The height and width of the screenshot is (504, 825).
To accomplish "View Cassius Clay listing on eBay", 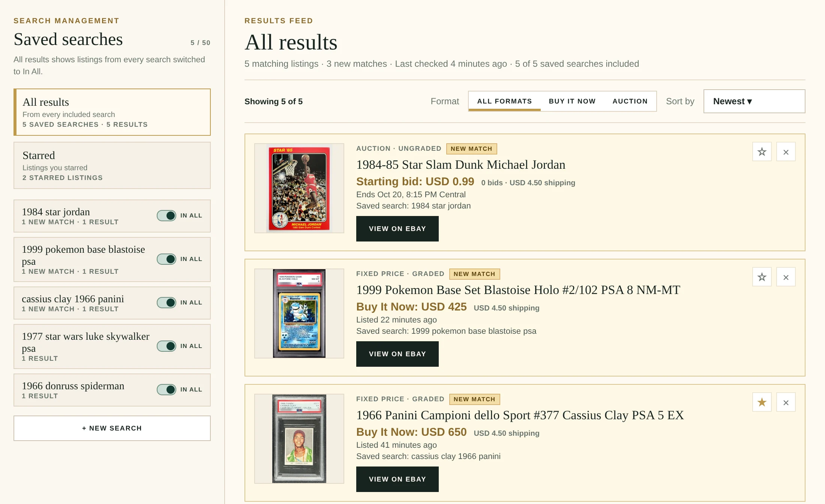I will coord(397,479).
